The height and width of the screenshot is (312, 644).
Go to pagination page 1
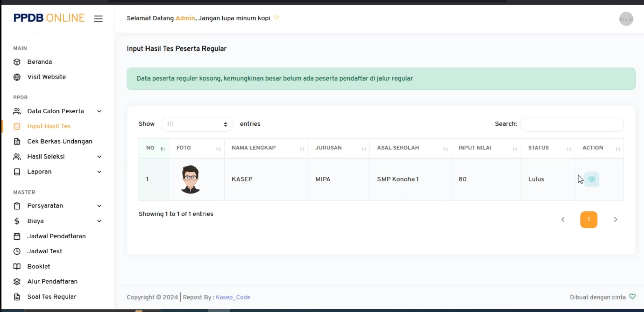tap(589, 219)
